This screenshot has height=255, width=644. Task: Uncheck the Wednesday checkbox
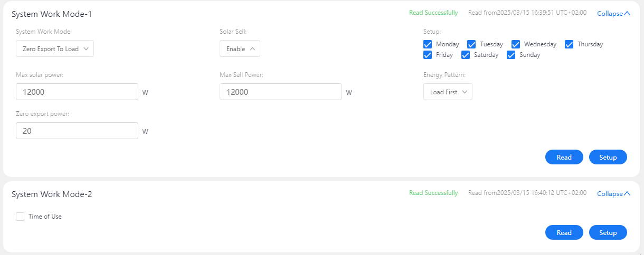(516, 44)
